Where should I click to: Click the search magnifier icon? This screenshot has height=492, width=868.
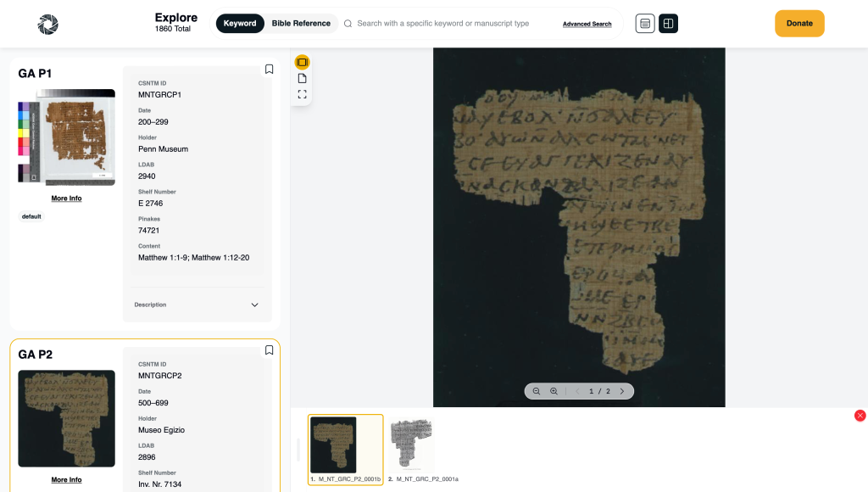coord(348,24)
